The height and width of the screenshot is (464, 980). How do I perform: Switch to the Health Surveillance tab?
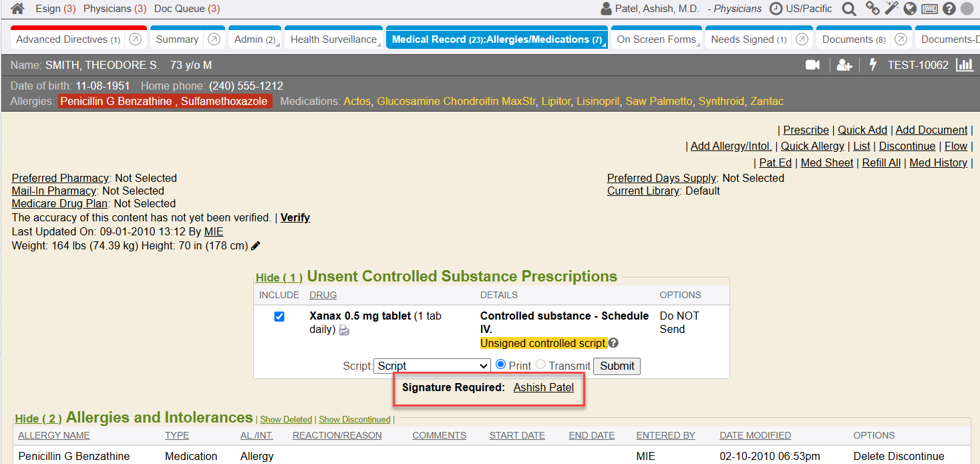coord(333,39)
